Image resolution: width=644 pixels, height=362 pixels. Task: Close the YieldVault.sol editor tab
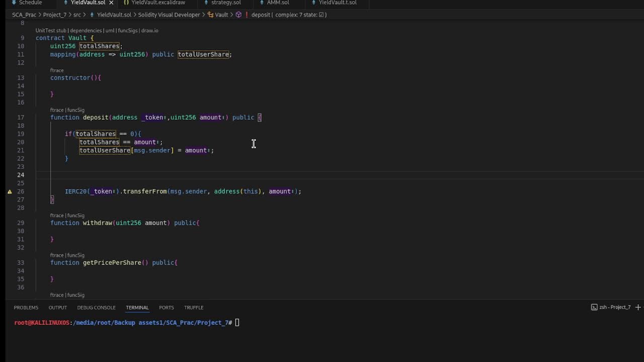[x=111, y=3]
